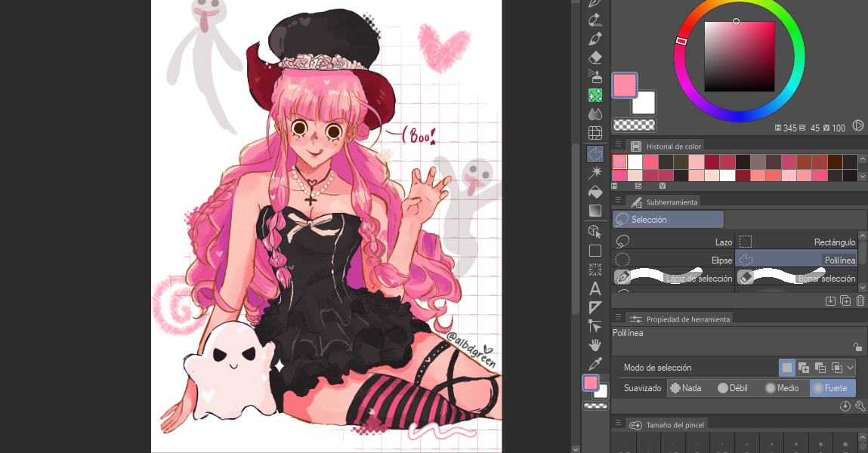The height and width of the screenshot is (453, 868).
Task: Expand the Modo de selección dropdown arrow
Action: [851, 368]
